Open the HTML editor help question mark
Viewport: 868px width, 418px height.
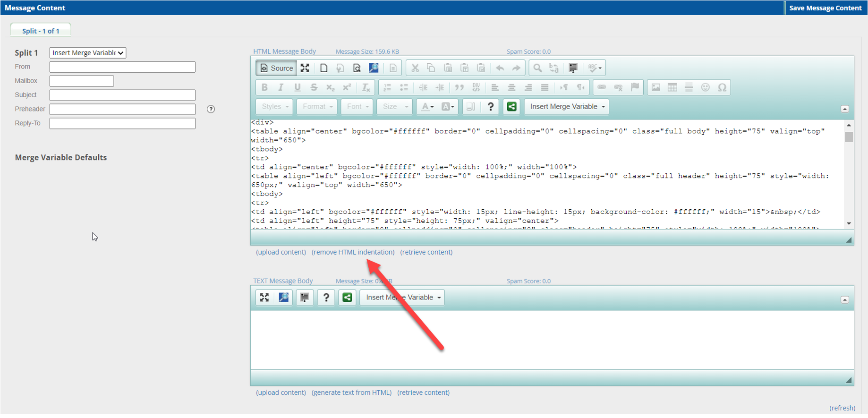(x=491, y=107)
